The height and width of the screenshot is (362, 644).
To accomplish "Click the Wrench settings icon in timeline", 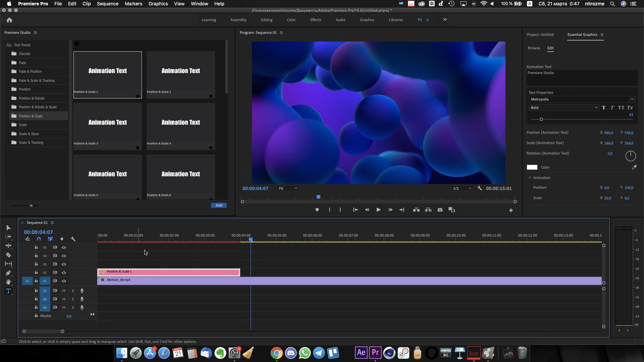I will coord(73,239).
